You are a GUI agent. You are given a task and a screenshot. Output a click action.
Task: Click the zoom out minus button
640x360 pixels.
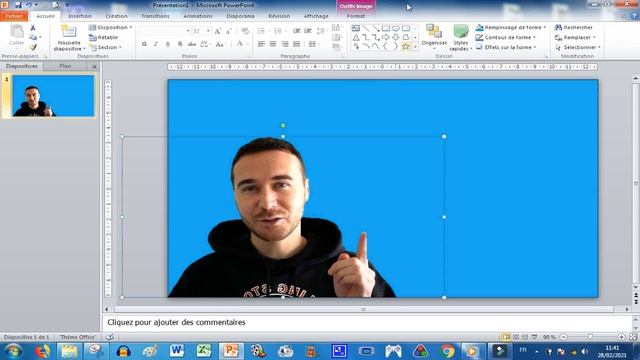tap(563, 337)
